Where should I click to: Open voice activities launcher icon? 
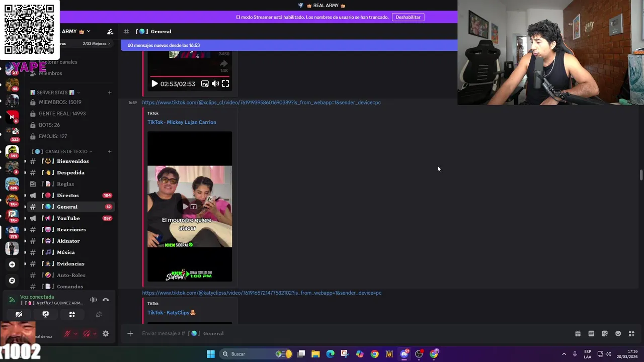[x=72, y=314]
